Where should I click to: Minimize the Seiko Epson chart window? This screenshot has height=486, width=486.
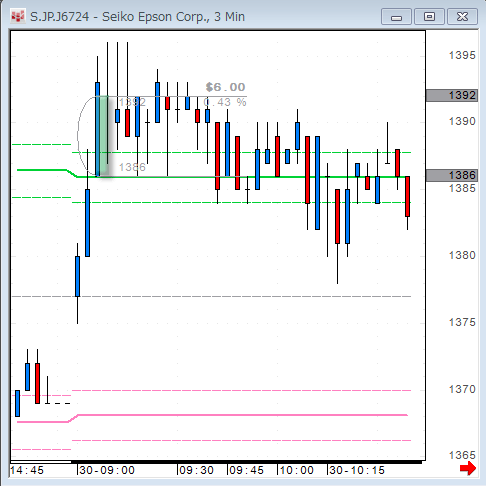coord(396,17)
